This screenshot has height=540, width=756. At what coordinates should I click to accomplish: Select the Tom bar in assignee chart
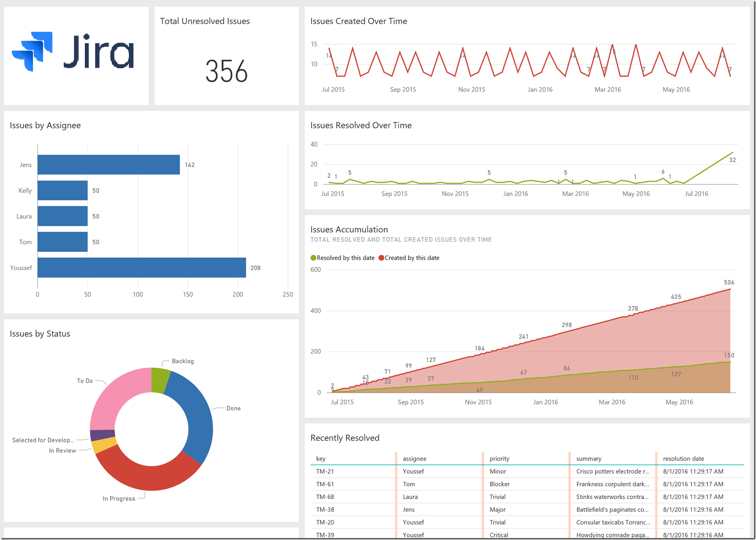pos(62,242)
